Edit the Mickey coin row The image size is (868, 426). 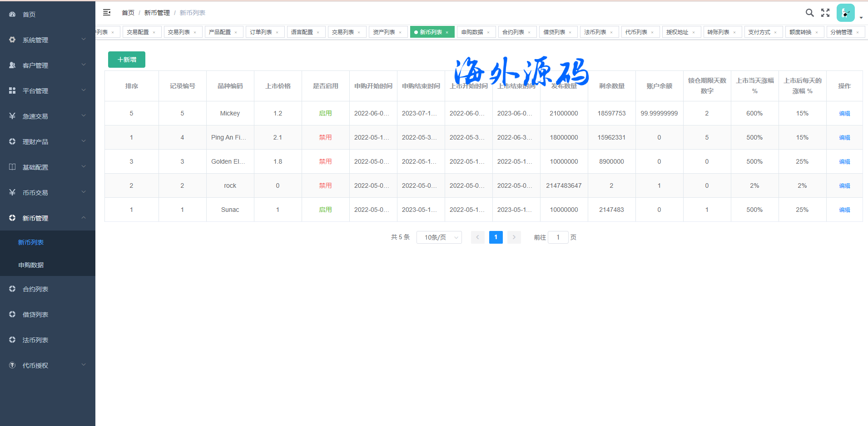844,114
